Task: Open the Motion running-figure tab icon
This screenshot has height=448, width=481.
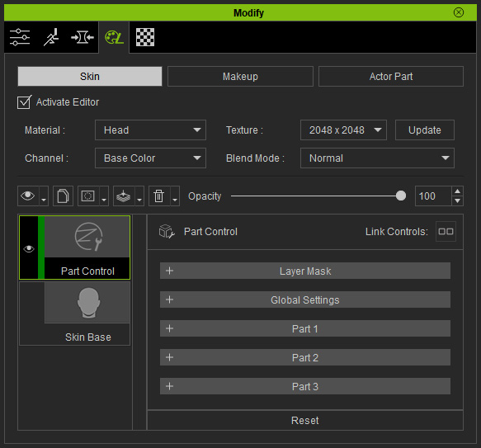Action: coord(51,37)
